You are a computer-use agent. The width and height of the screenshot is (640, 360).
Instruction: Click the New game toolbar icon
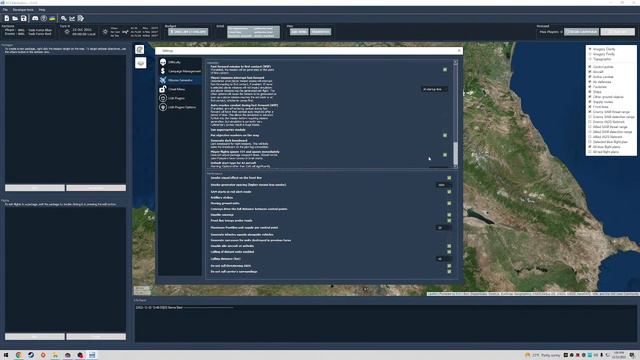tap(7, 18)
